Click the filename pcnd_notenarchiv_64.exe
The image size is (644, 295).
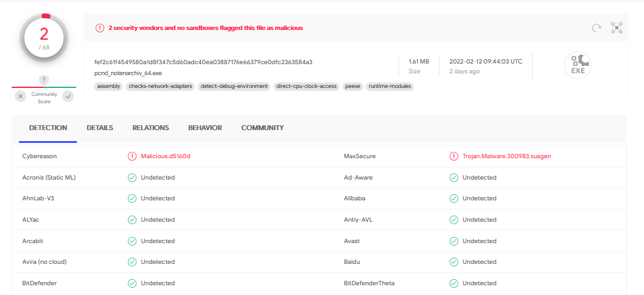click(128, 73)
